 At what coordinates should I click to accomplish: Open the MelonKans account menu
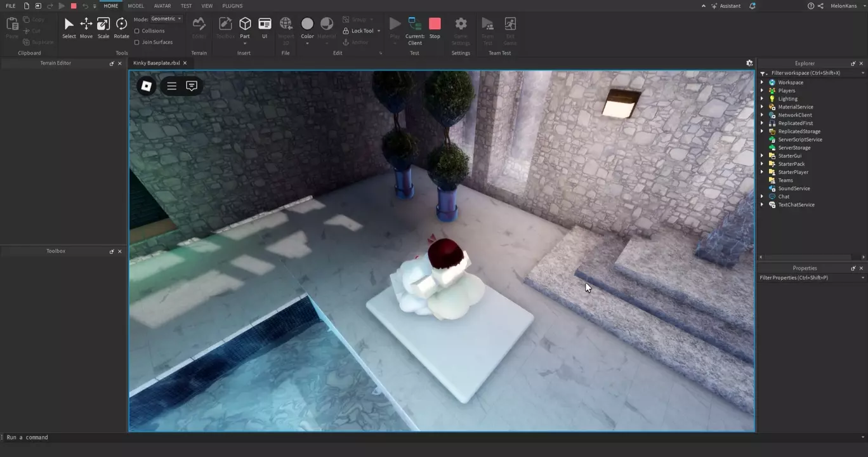tap(843, 6)
